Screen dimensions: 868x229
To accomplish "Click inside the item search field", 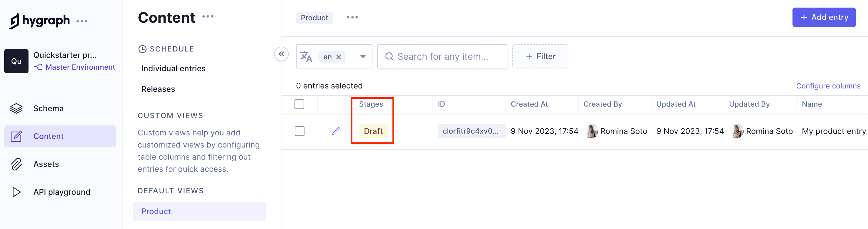I will (x=442, y=56).
